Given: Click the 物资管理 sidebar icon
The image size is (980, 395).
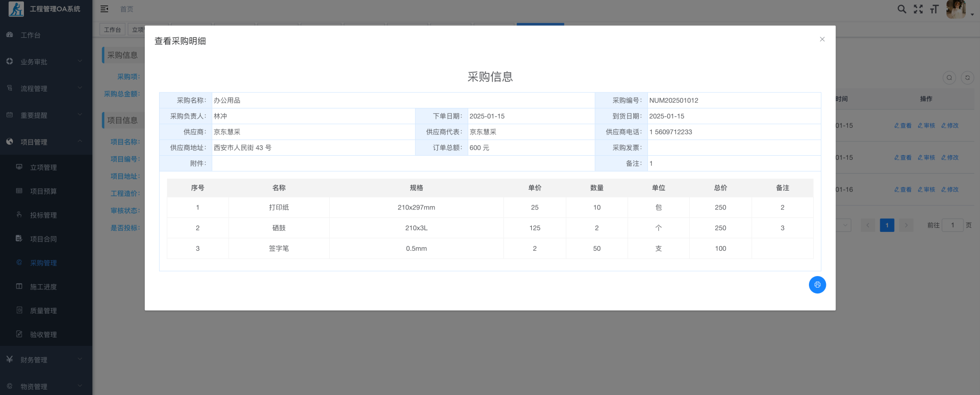Looking at the screenshot, I should [x=10, y=386].
